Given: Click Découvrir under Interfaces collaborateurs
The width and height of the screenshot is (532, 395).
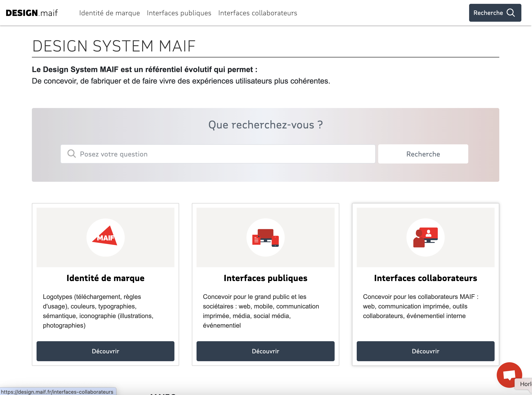Looking at the screenshot, I should click(425, 351).
